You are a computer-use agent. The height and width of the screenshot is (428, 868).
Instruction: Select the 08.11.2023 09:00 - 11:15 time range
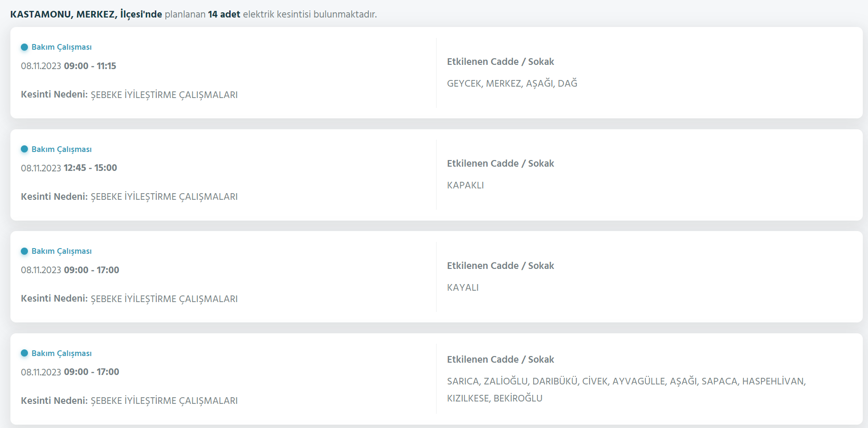(69, 66)
